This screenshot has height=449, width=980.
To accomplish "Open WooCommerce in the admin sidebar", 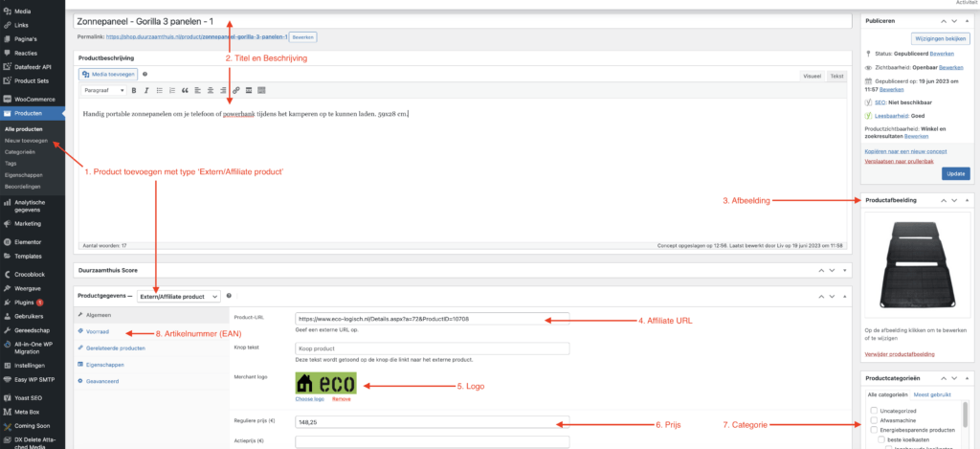I will 35,99.
